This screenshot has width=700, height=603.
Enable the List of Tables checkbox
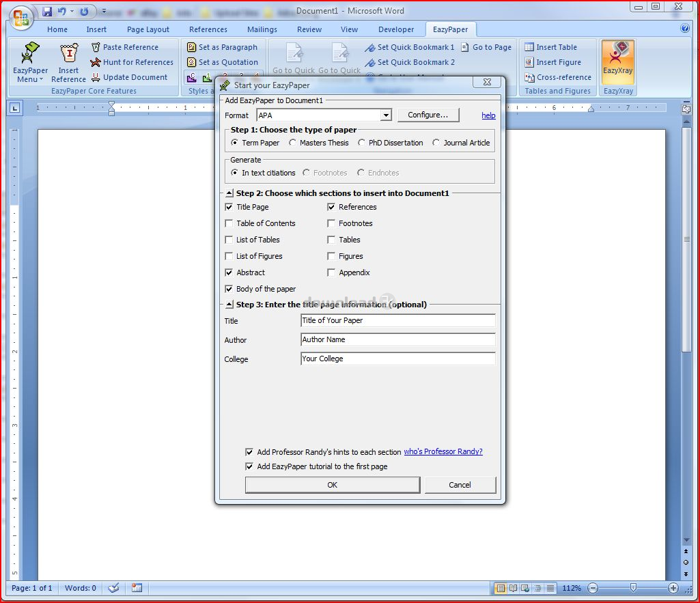[x=229, y=240]
